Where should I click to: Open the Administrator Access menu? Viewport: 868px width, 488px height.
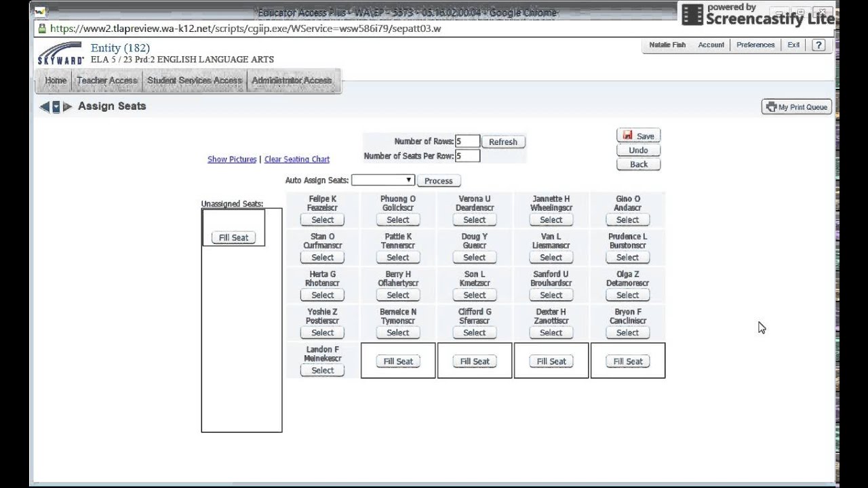[292, 81]
